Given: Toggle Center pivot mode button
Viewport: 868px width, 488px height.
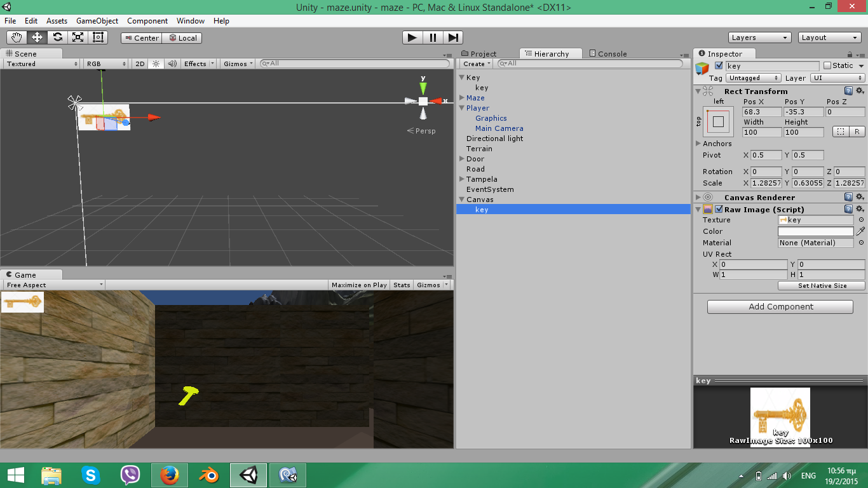Looking at the screenshot, I should click(141, 38).
